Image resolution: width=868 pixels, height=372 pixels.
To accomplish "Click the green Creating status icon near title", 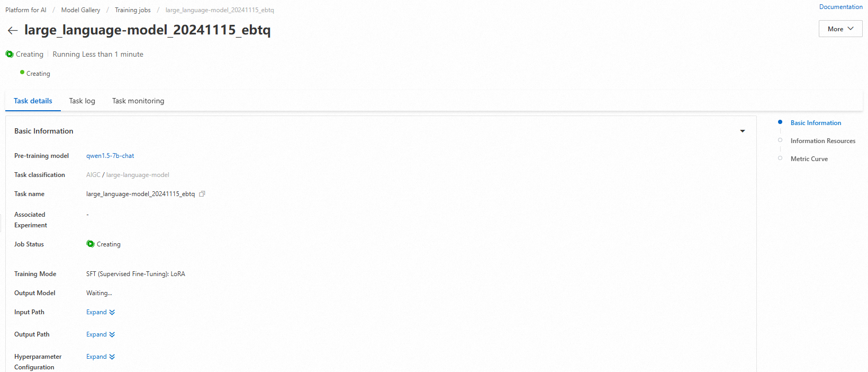I will click(x=10, y=54).
